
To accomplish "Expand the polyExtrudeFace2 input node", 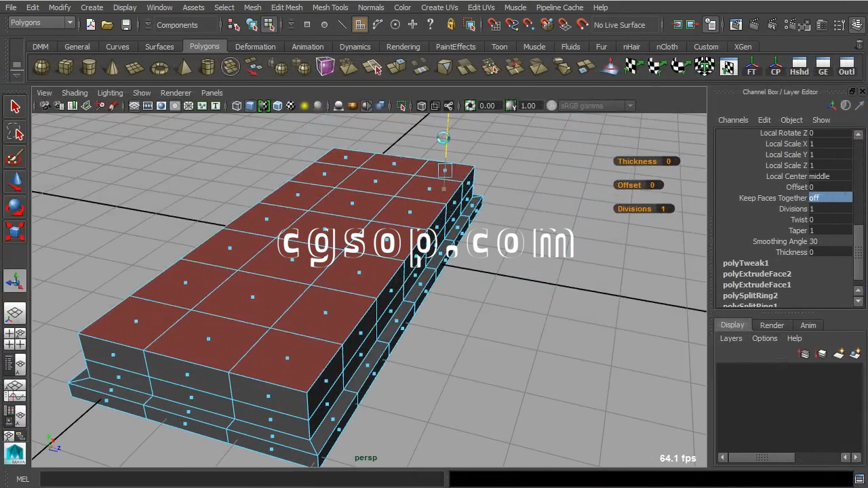I will (x=757, y=274).
